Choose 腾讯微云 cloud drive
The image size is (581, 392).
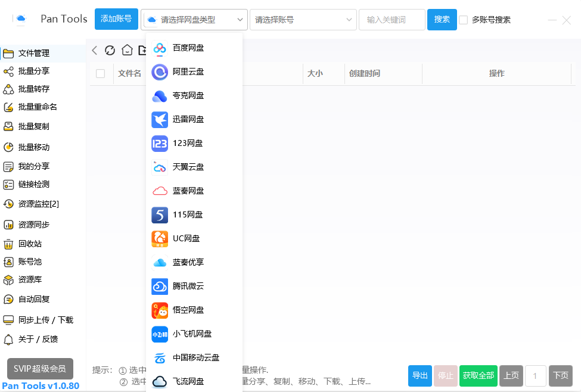pyautogui.click(x=188, y=286)
